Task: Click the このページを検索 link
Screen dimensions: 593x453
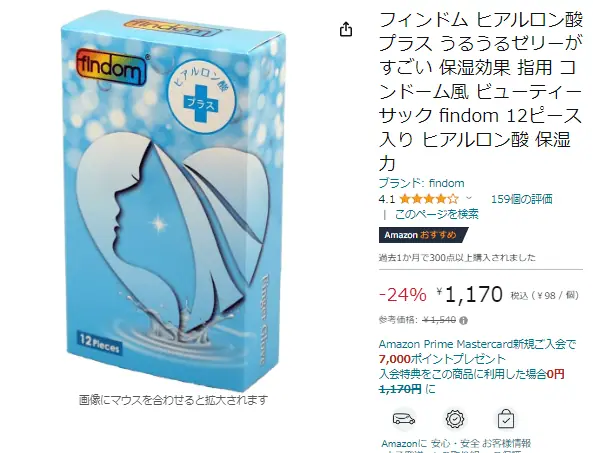Action: coord(436,214)
